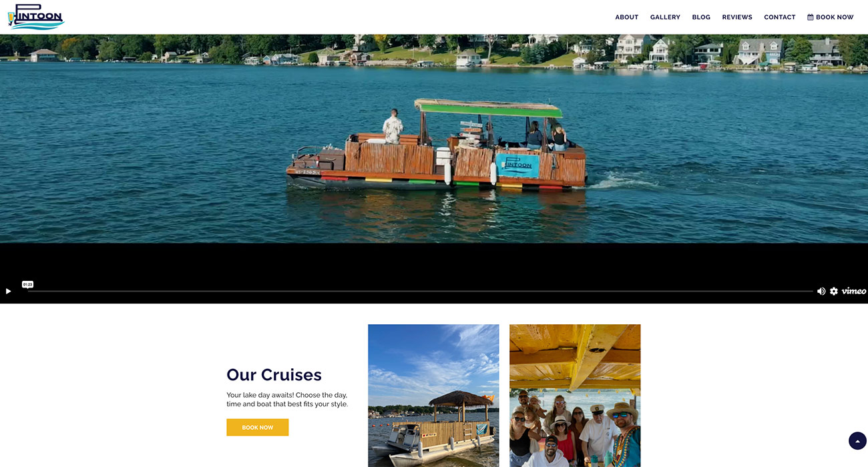Open the Contact page

point(780,17)
